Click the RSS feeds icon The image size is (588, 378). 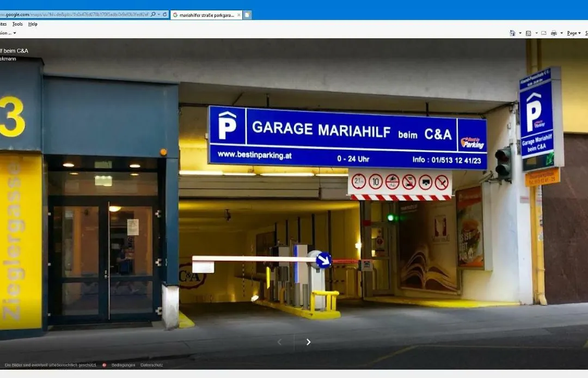click(528, 33)
